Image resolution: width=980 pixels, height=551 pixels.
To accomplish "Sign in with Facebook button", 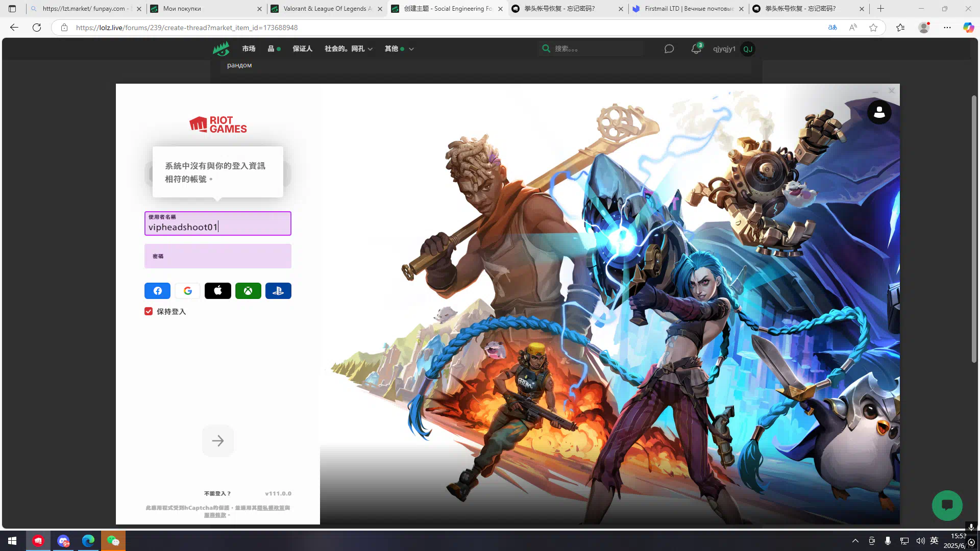I will [x=157, y=291].
